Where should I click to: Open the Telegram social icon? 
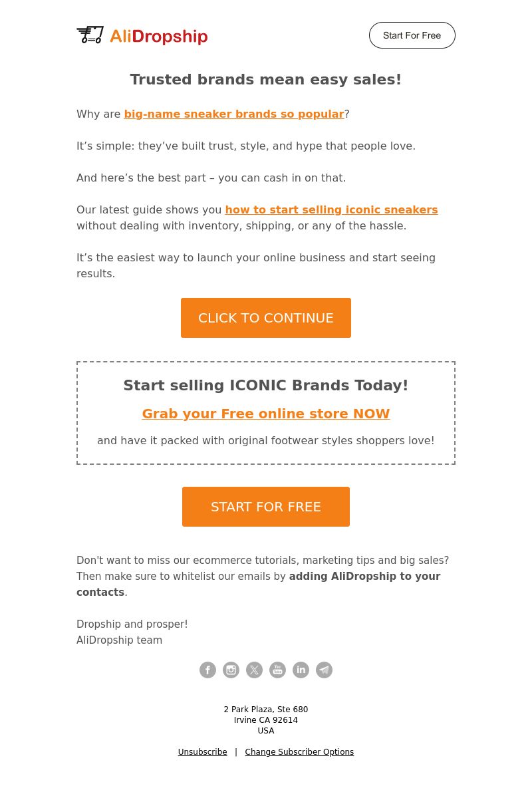[324, 670]
